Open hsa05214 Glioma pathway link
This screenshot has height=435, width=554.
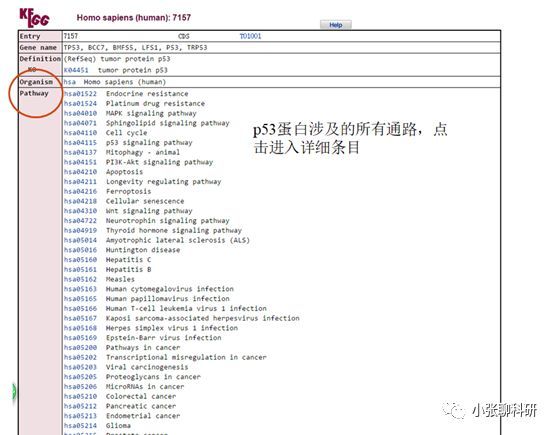[x=80, y=426]
